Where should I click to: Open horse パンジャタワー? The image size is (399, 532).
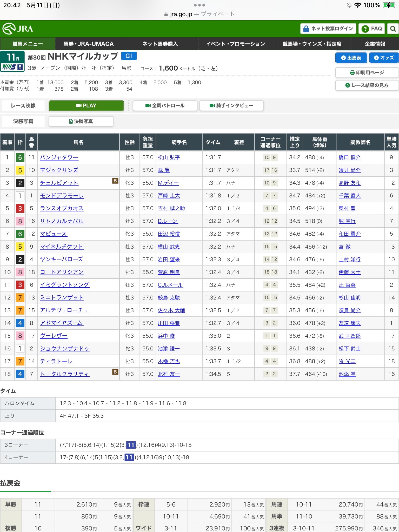(x=59, y=157)
